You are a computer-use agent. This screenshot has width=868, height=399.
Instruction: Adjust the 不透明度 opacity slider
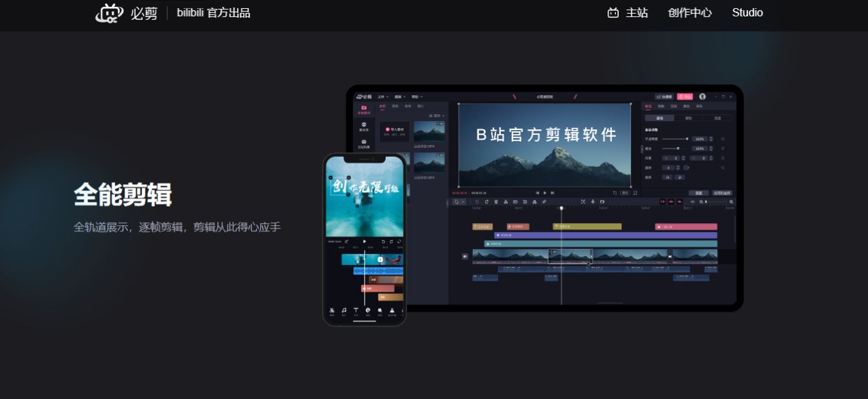pos(675,139)
